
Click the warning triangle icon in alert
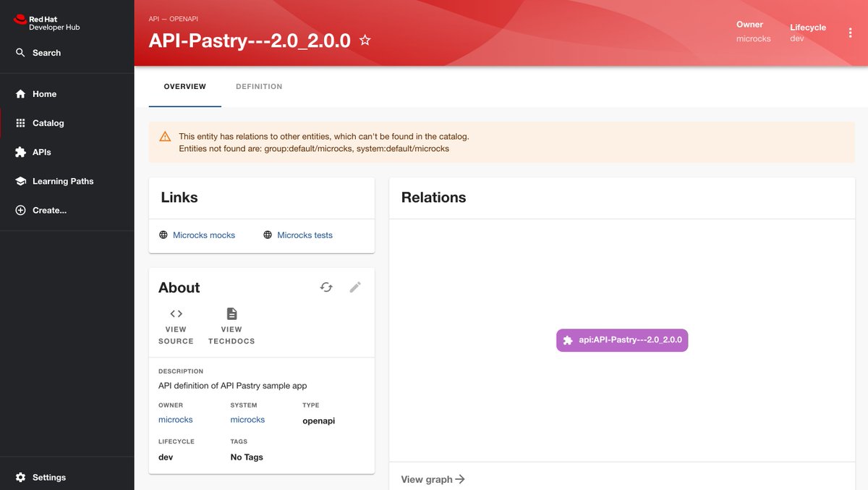click(165, 136)
